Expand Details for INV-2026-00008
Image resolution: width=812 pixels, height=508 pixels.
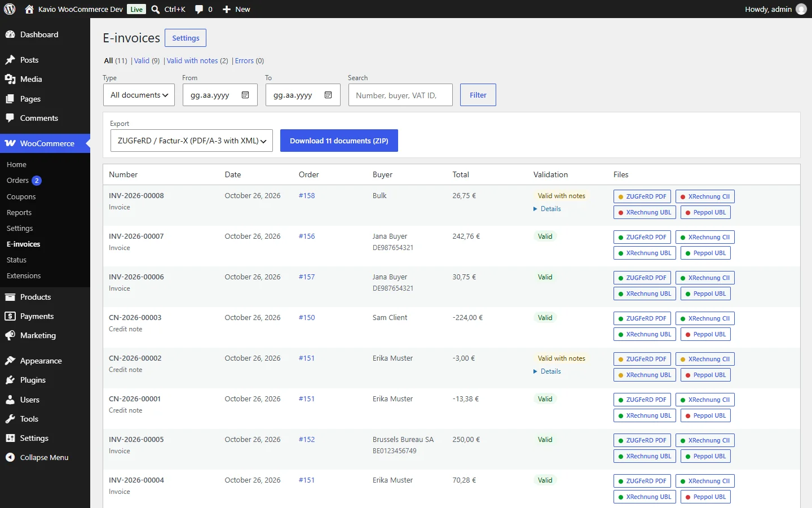coord(548,209)
